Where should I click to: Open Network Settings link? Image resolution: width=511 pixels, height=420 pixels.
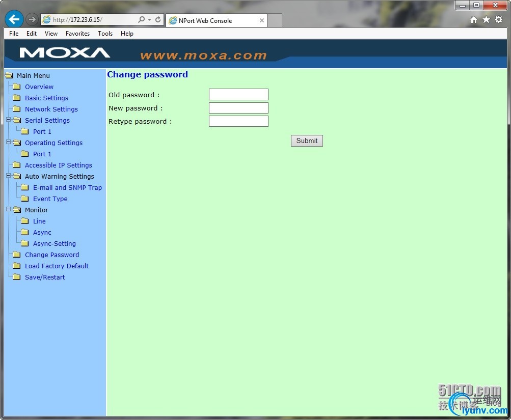(x=51, y=109)
